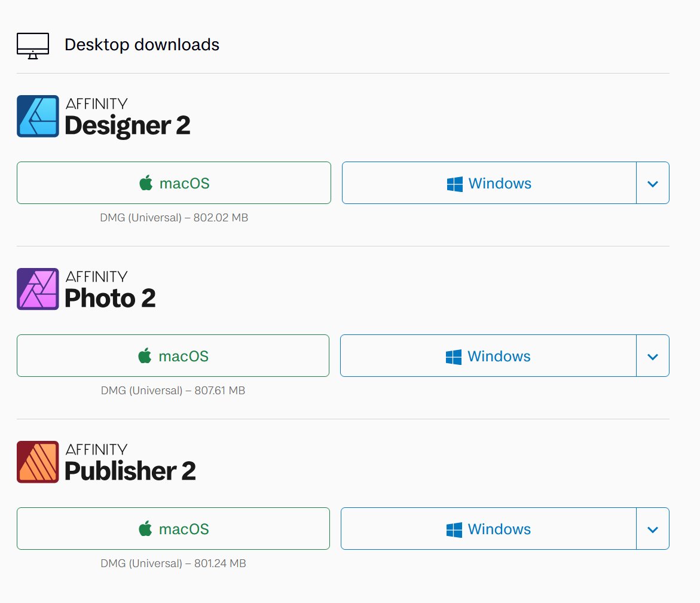The width and height of the screenshot is (700, 603).
Task: Click the text DMG (Universal) – 802.02 MB
Action: click(174, 218)
